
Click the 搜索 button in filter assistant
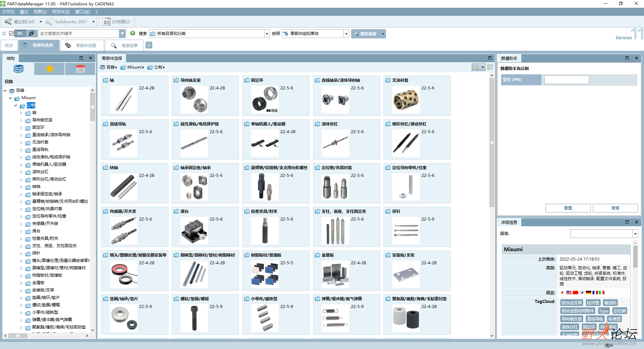(x=615, y=208)
